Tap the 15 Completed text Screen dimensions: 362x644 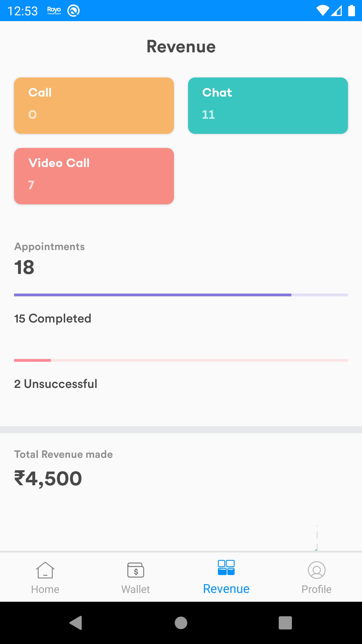pyautogui.click(x=53, y=319)
